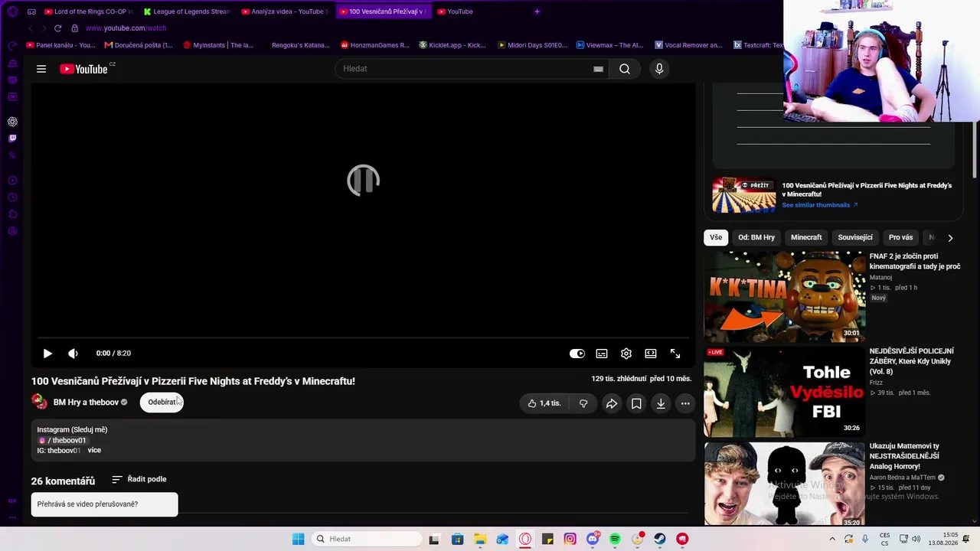Go to YouTube home via logo
Image resolution: width=980 pixels, height=551 pixels.
[x=84, y=69]
